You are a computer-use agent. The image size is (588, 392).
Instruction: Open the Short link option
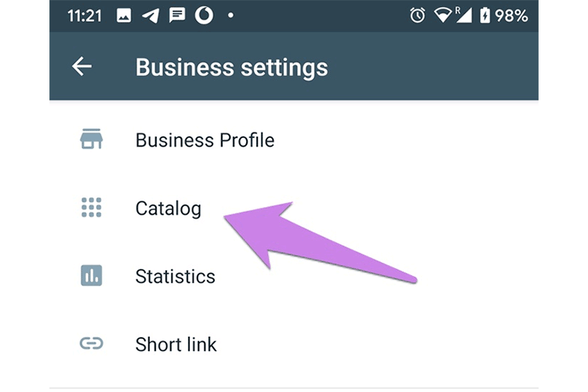[x=176, y=343]
